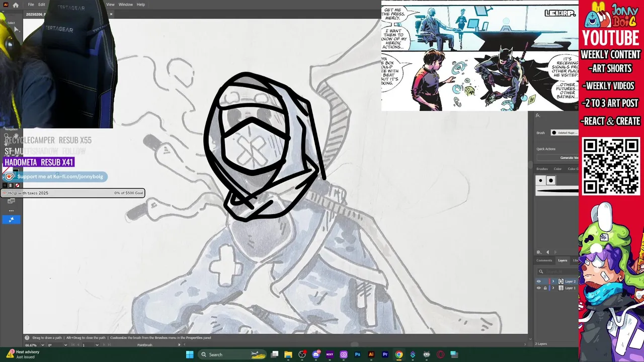
Task: Open File Explorer from the taskbar
Action: [288, 354]
